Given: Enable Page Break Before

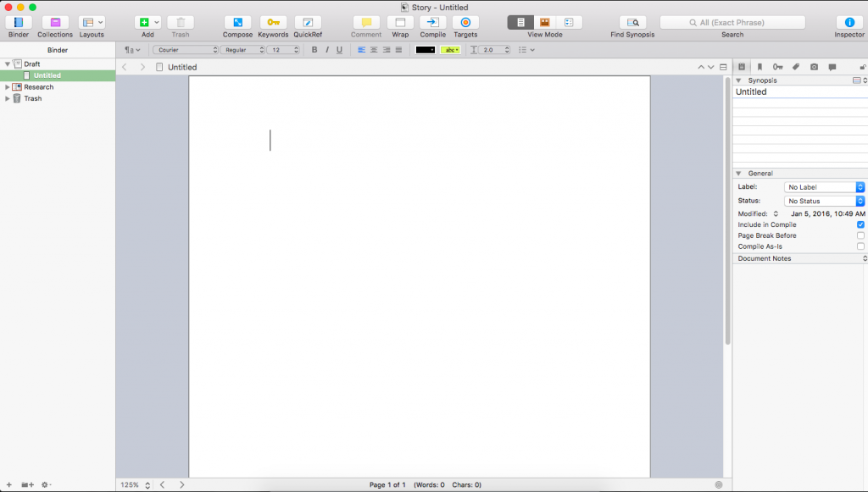Looking at the screenshot, I should [x=860, y=235].
